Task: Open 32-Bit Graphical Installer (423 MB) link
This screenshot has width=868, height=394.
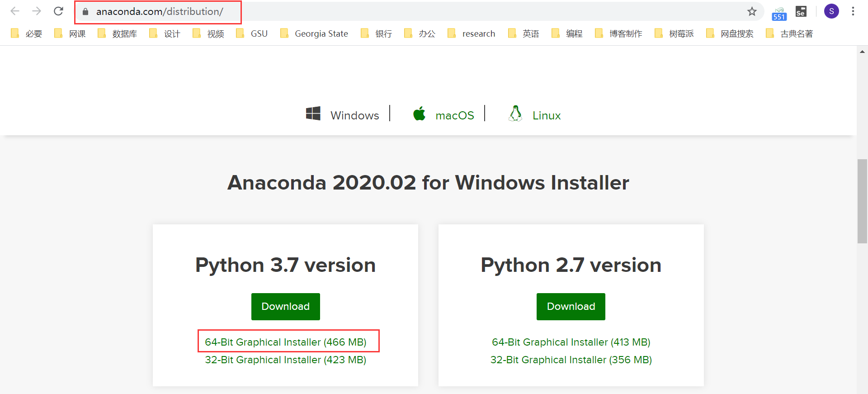Action: 286,360
